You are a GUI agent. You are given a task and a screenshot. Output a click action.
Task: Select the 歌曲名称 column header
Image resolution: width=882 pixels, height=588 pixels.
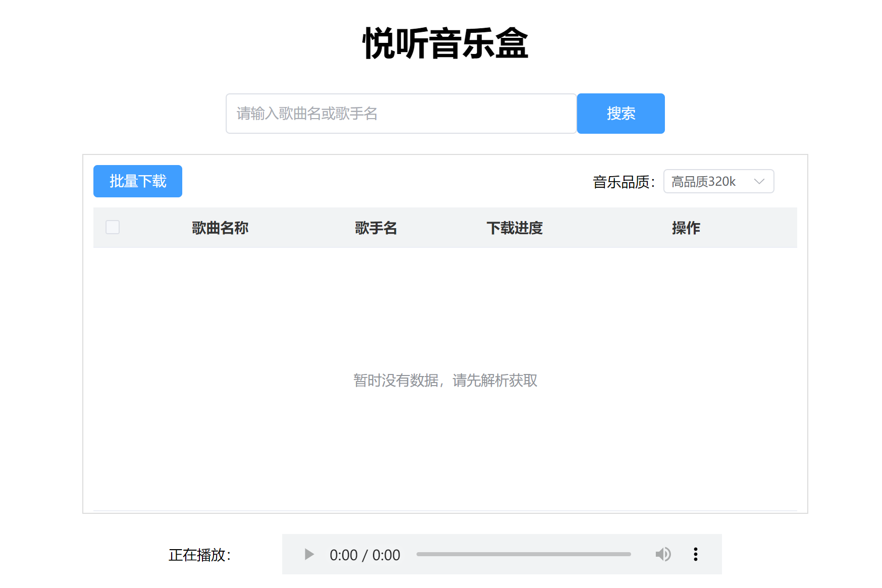219,228
